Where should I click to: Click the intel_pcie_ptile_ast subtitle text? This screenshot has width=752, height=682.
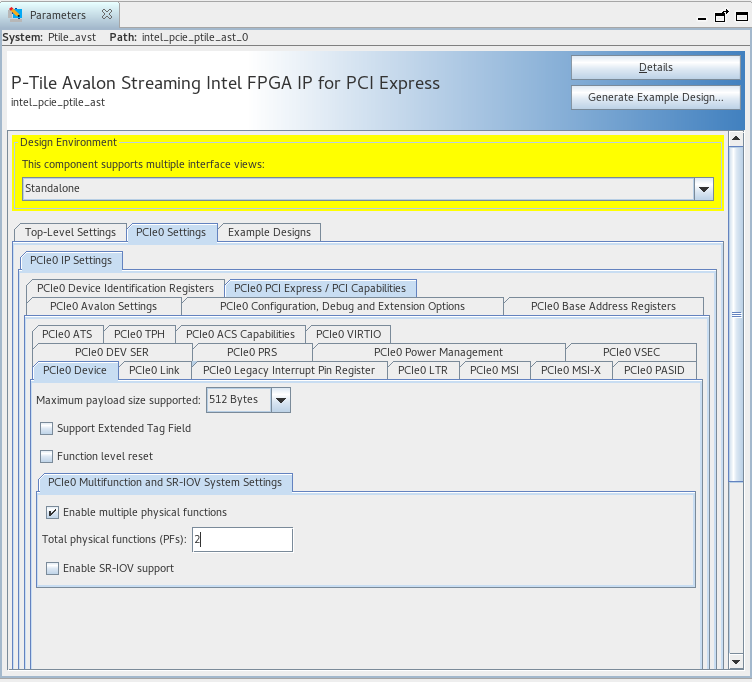pyautogui.click(x=58, y=103)
